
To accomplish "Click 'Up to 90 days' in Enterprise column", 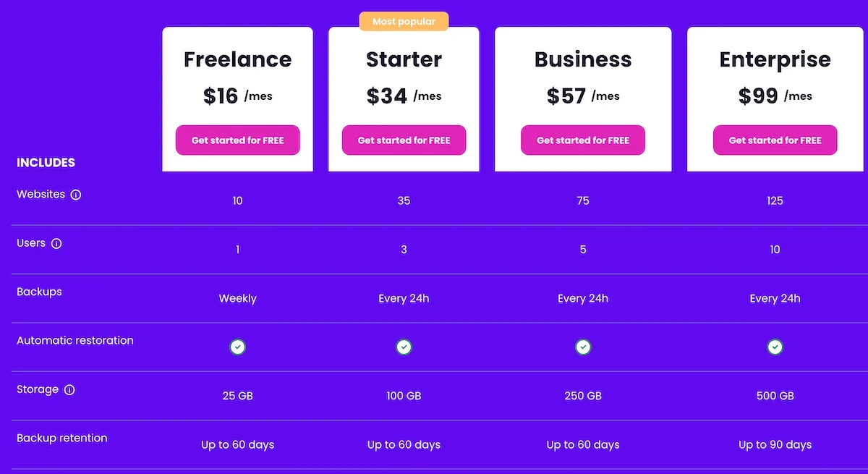I will pyautogui.click(x=775, y=444).
